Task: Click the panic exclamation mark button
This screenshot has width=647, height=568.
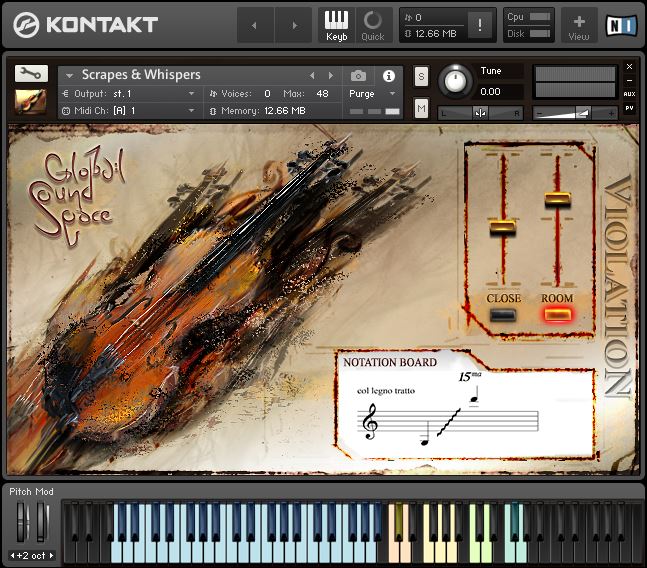Action: pos(480,25)
